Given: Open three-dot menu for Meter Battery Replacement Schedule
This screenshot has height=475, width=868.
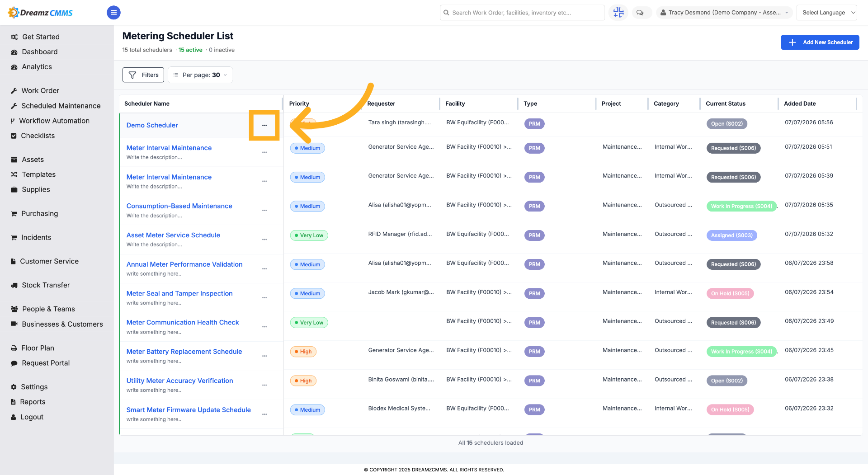Looking at the screenshot, I should [x=264, y=356].
